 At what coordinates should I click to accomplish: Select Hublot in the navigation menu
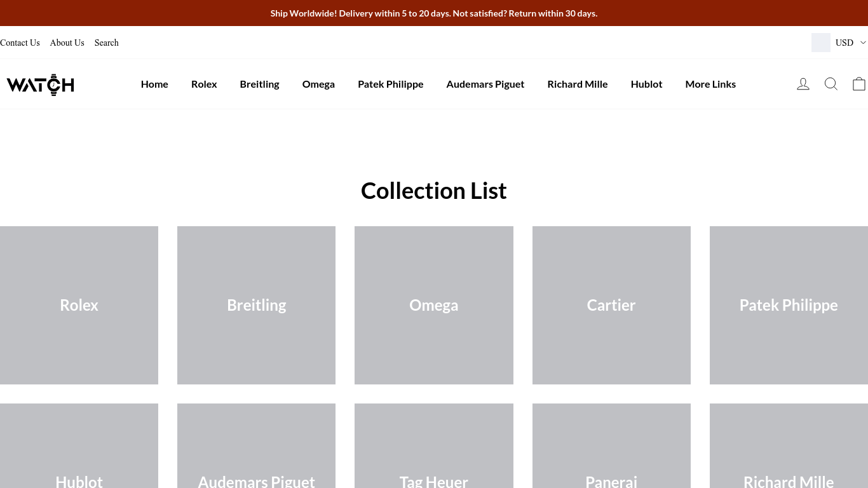tap(646, 84)
